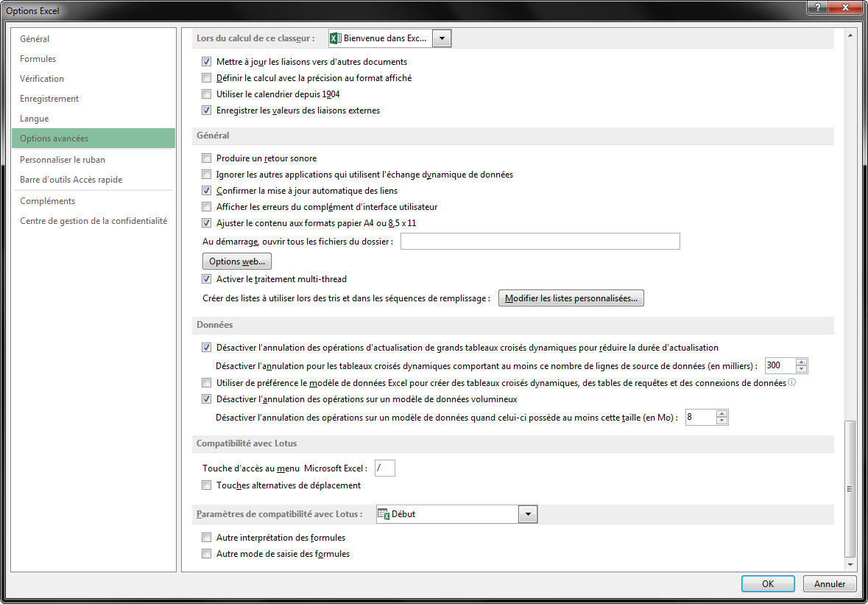
Task: Toggle Enregistrer les valeurs des liaisons externes
Action: coord(206,110)
